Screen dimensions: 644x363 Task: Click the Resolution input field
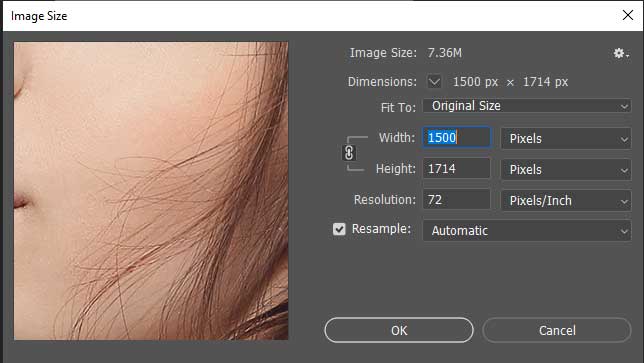[x=456, y=200]
